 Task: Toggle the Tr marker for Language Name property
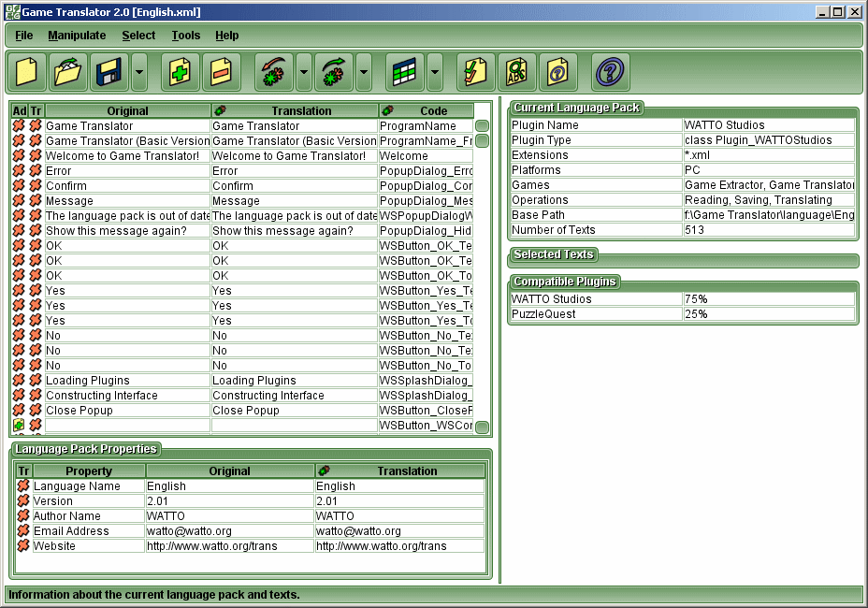[x=23, y=486]
